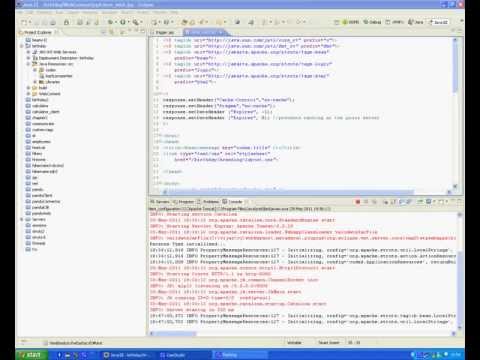Screen dimensions: 480x360
Task: Select the Project Explorer tab
Action: 38,32
